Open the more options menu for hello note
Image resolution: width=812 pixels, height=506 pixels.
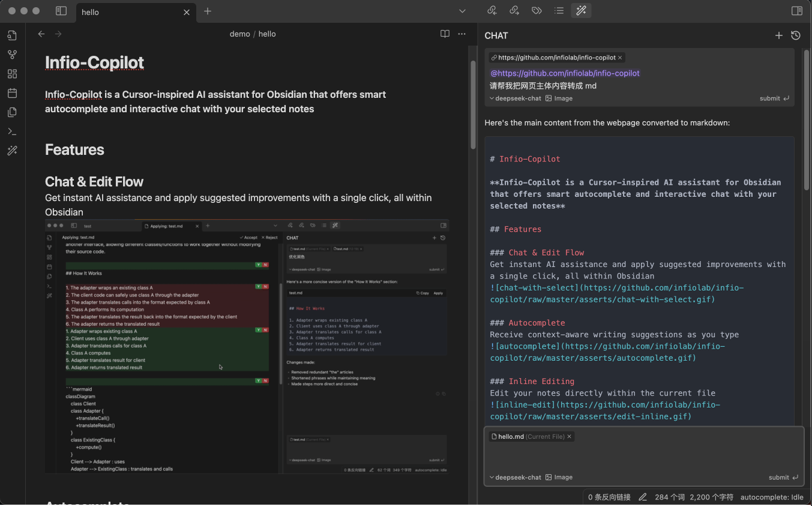462,34
